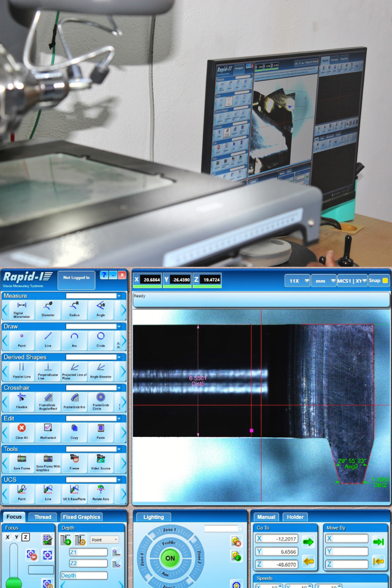The width and height of the screenshot is (392, 588).
Task: Open the Holder tab
Action: coord(295,517)
